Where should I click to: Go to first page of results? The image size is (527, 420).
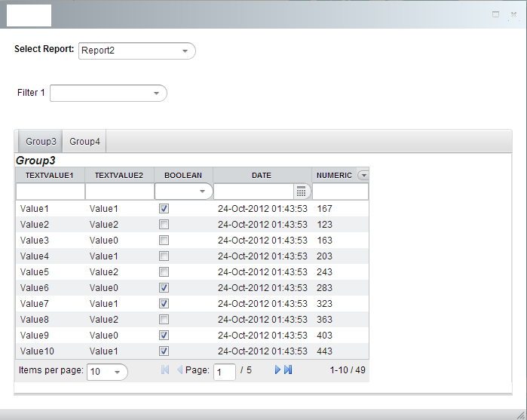pos(165,370)
